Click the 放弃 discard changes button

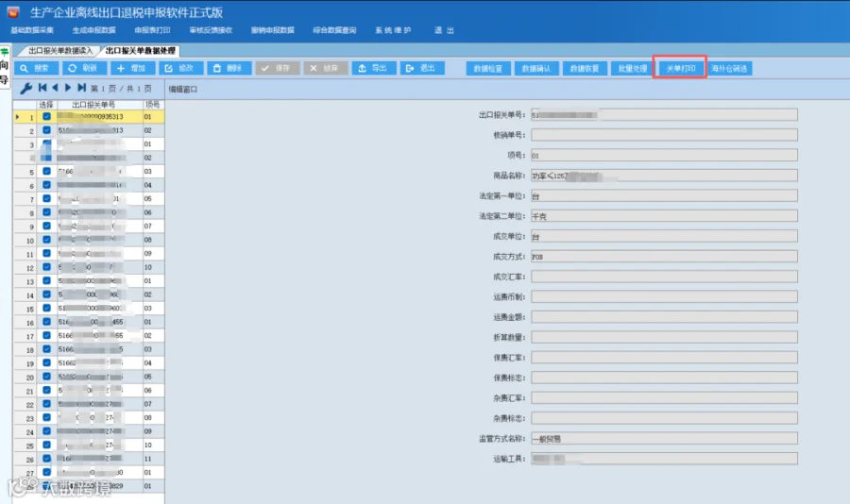325,68
